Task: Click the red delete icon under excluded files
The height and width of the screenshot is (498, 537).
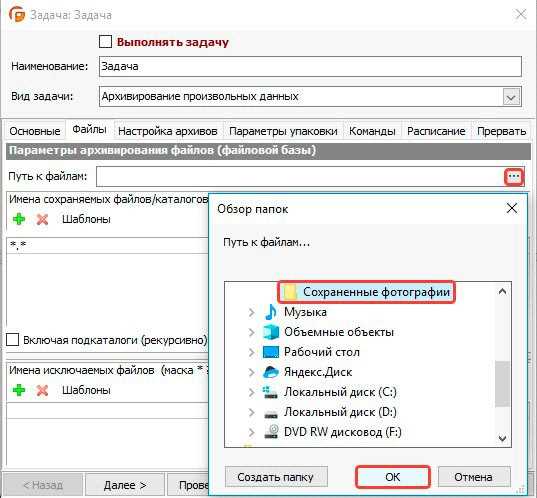Action: coord(42,390)
